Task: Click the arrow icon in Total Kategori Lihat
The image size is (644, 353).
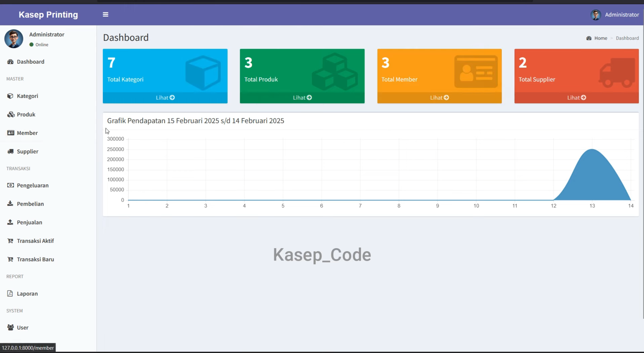Action: point(172,97)
